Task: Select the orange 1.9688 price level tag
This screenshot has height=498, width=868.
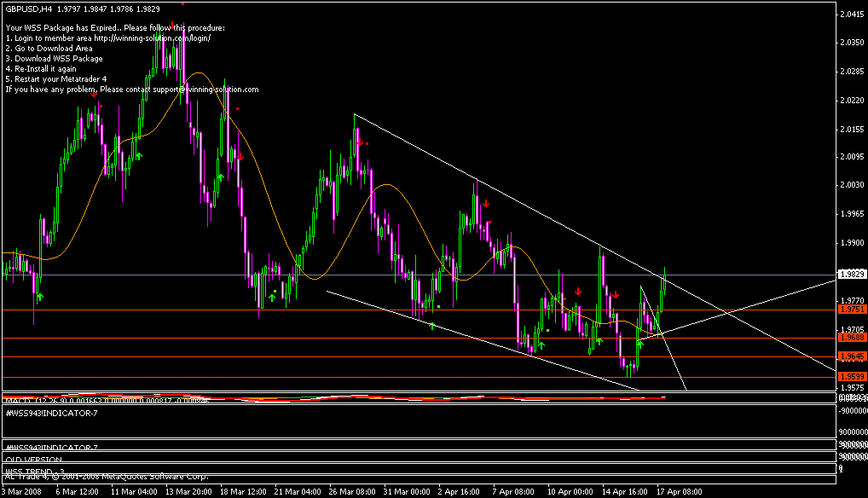Action: (x=852, y=338)
